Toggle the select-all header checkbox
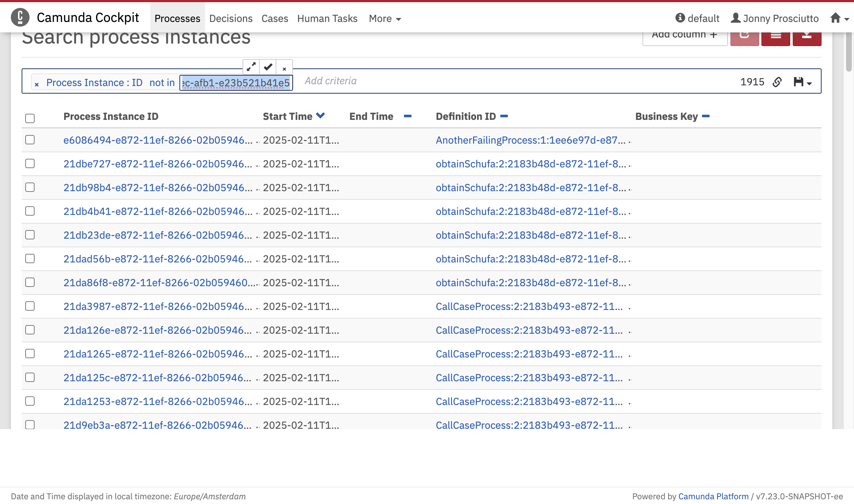 pos(30,118)
